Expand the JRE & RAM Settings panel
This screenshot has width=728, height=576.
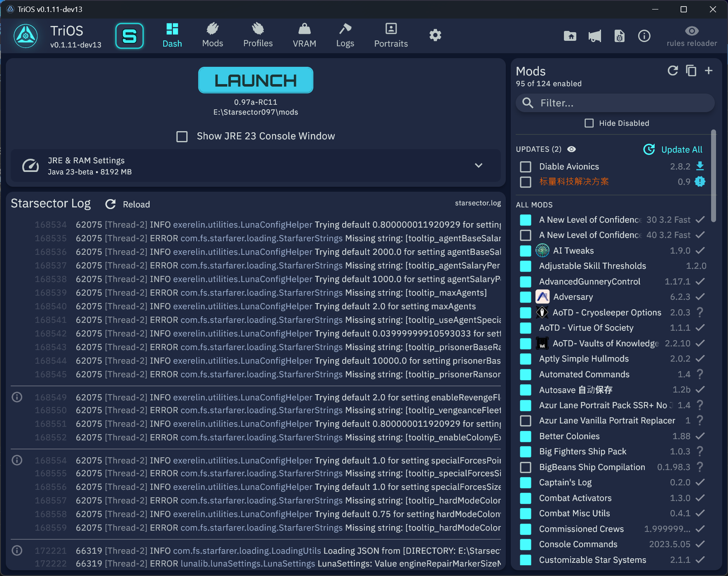coord(478,165)
